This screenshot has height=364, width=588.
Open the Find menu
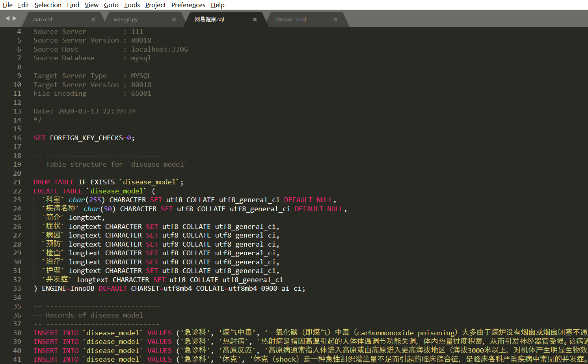(x=73, y=5)
